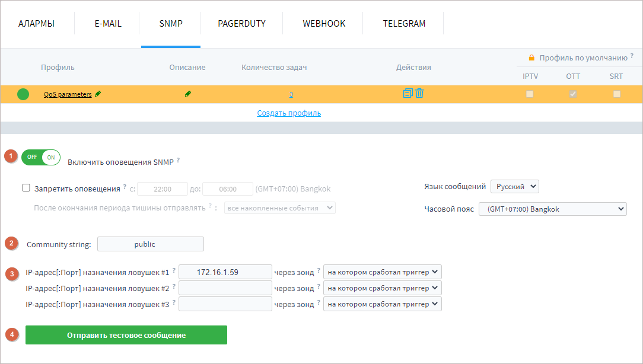Viewport: 643px width, 364px height.
Task: Edit the profile description pencil icon
Action: (x=188, y=94)
